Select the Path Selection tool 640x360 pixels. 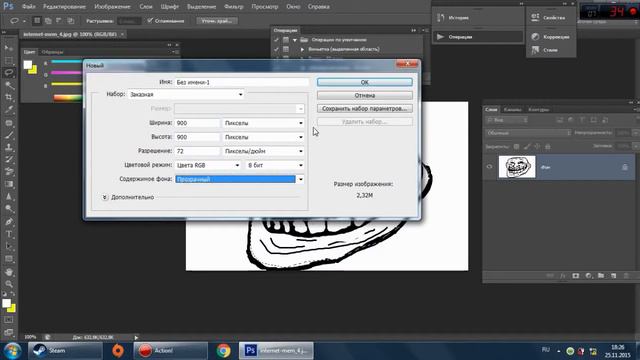click(9, 246)
